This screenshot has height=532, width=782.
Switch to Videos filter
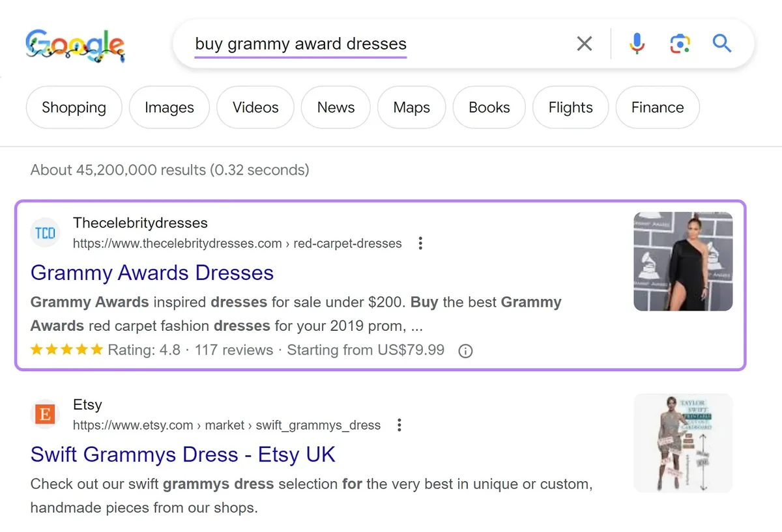click(255, 107)
